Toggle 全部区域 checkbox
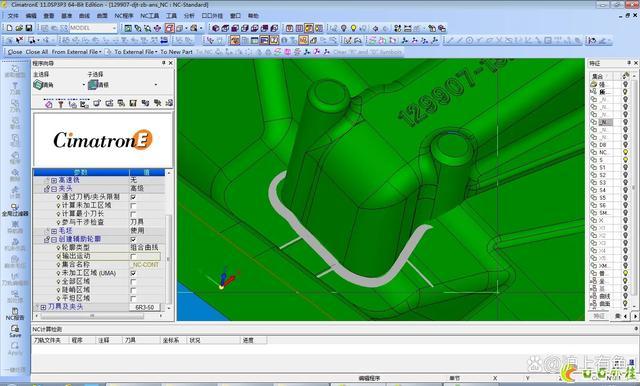Screen dimensions: 640x386 click(133, 282)
